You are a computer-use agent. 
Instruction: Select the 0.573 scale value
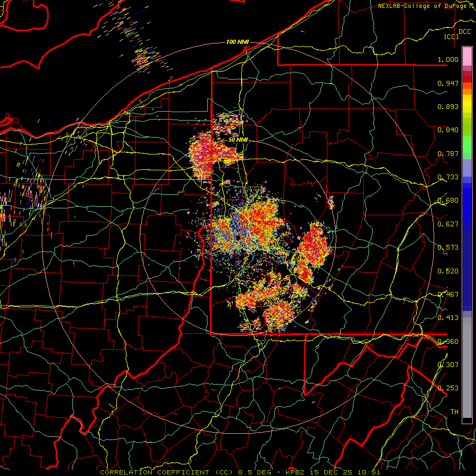(x=448, y=248)
